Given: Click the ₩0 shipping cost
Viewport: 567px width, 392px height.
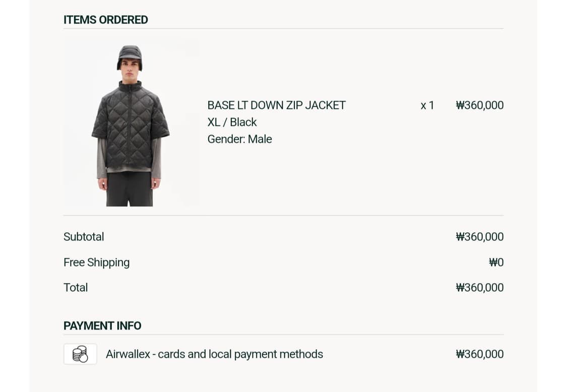Looking at the screenshot, I should [x=496, y=263].
